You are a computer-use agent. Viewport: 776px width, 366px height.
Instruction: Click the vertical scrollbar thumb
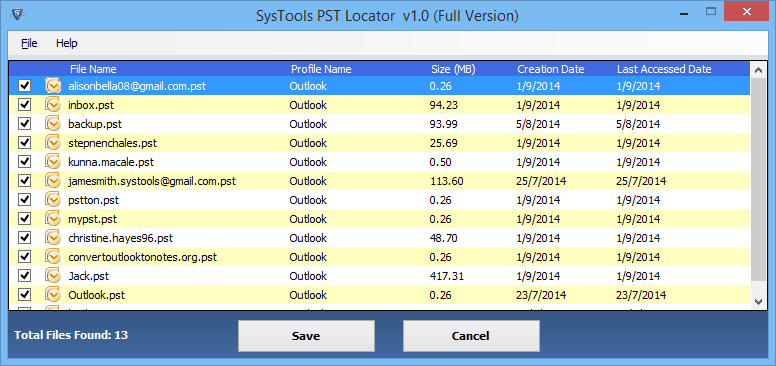tap(758, 181)
